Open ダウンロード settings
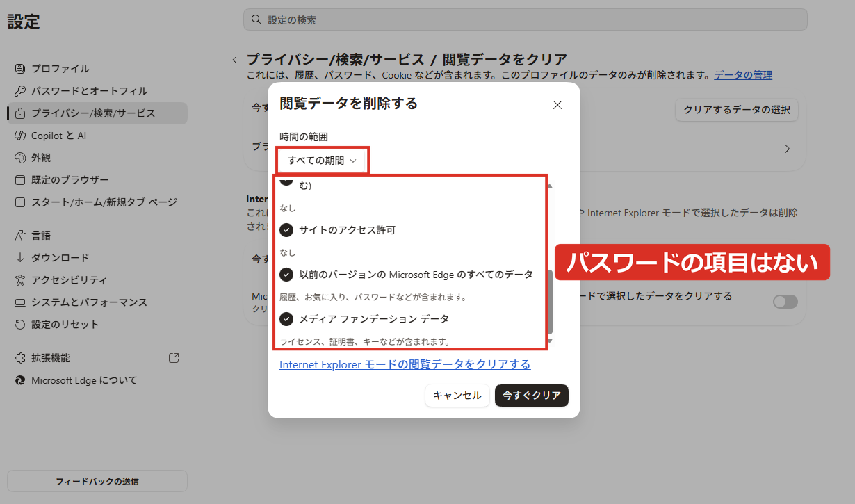Screen dimensions: 855x504 (x=97, y=258)
